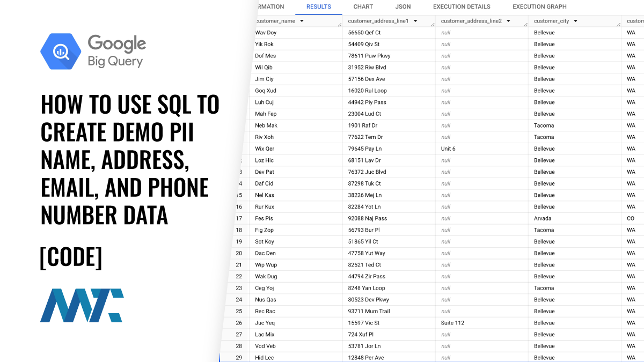Open the customer_name column dropdown arrow
This screenshot has height=362, width=644.
[x=302, y=21]
